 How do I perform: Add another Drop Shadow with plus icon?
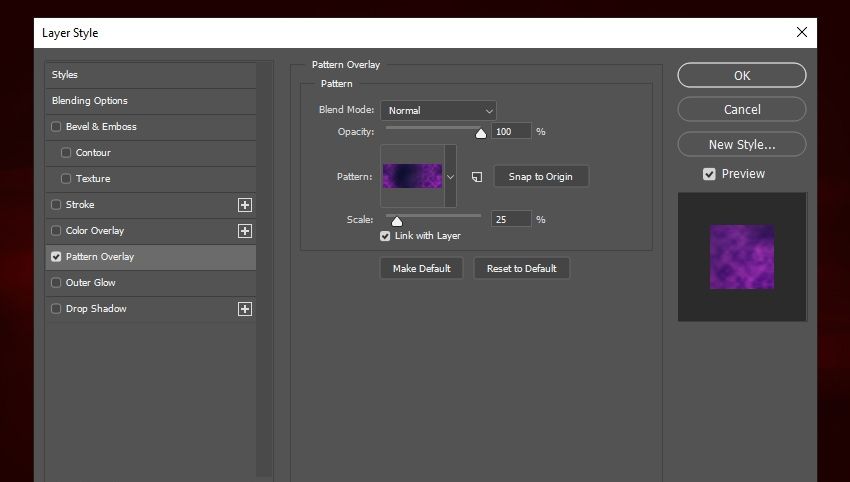coord(245,309)
